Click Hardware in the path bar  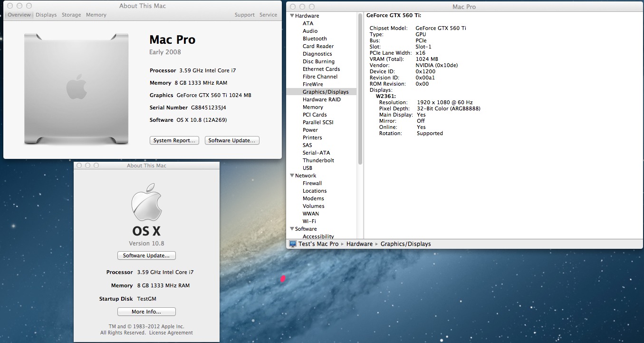tap(359, 244)
